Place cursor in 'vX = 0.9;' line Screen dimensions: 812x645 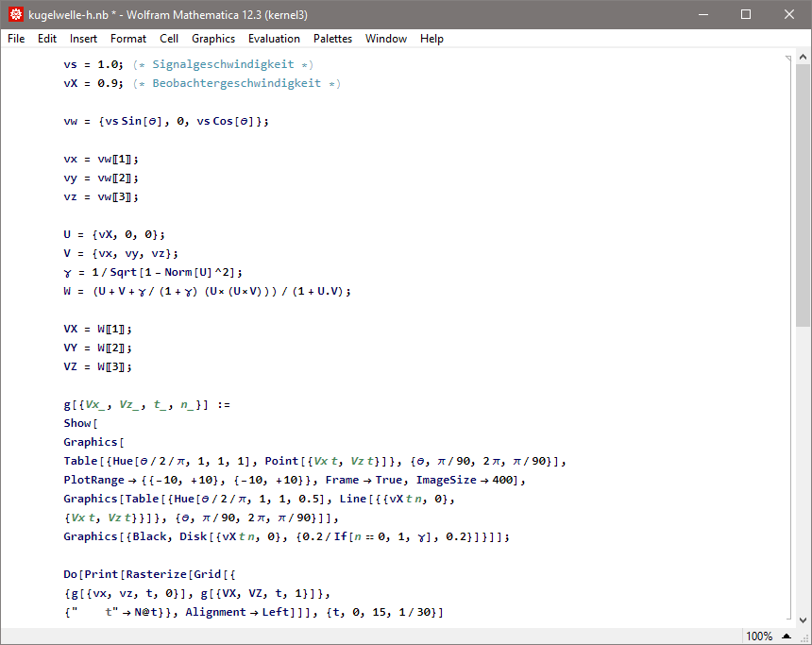click(x=93, y=83)
